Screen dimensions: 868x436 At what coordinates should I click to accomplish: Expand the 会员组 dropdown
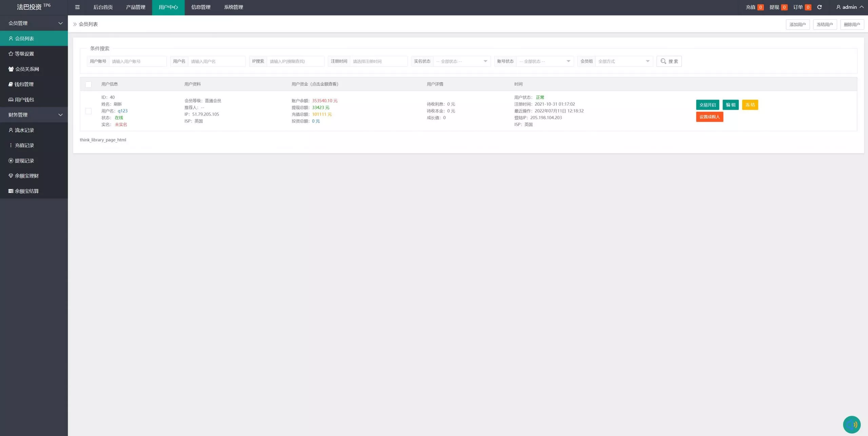624,61
